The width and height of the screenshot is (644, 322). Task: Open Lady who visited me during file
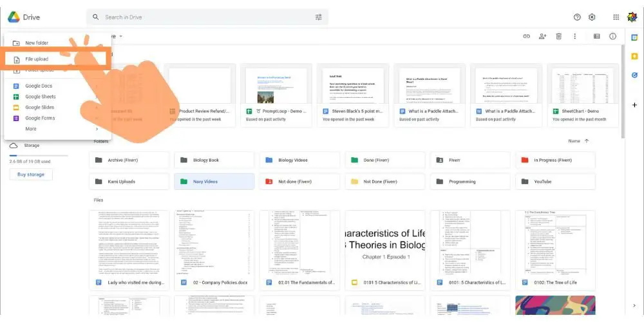coord(129,251)
